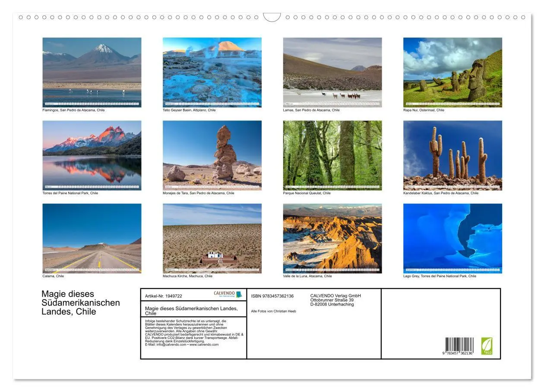Click the Calama, Chile road image

pos(92,238)
